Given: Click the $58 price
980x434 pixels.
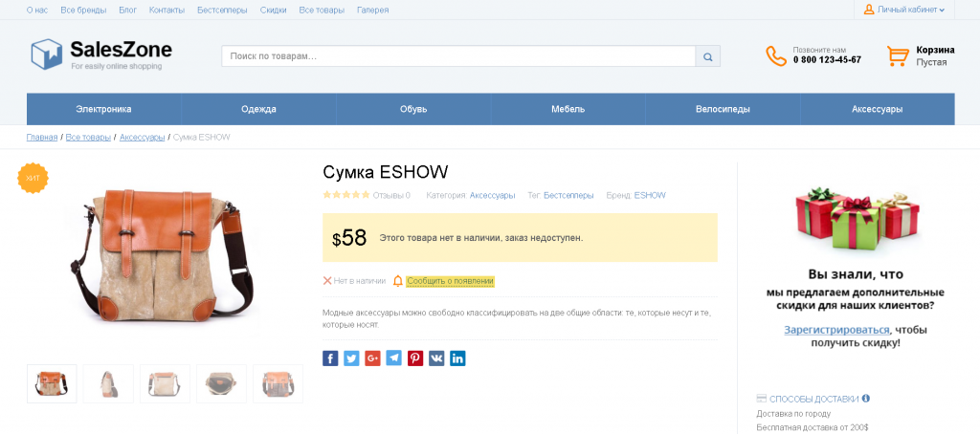Looking at the screenshot, I should pos(348,238).
